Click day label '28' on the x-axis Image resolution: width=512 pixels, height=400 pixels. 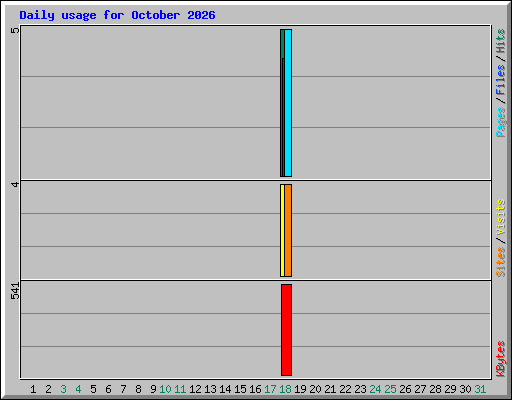[x=435, y=389]
